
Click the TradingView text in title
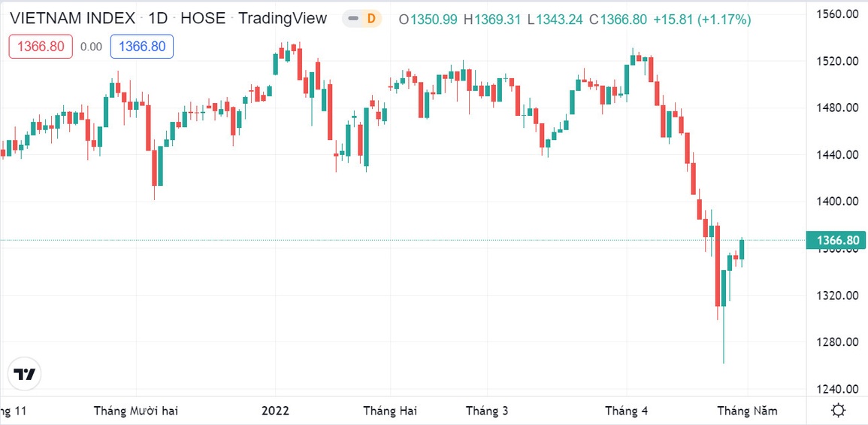click(283, 19)
